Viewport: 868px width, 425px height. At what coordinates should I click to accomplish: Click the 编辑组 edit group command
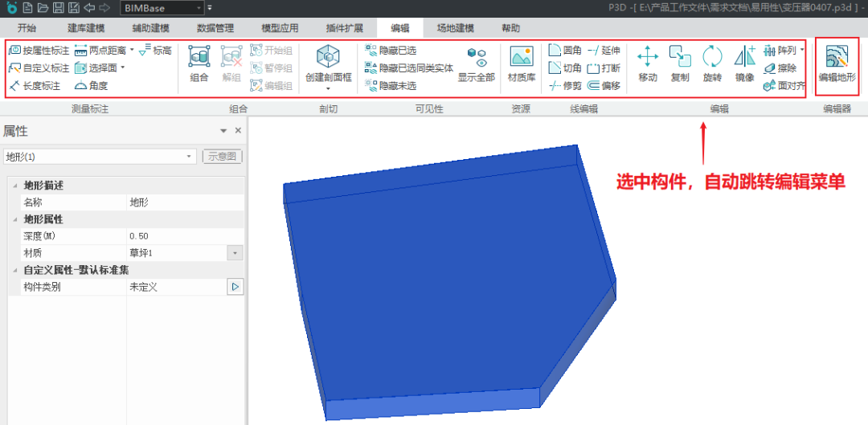(271, 86)
